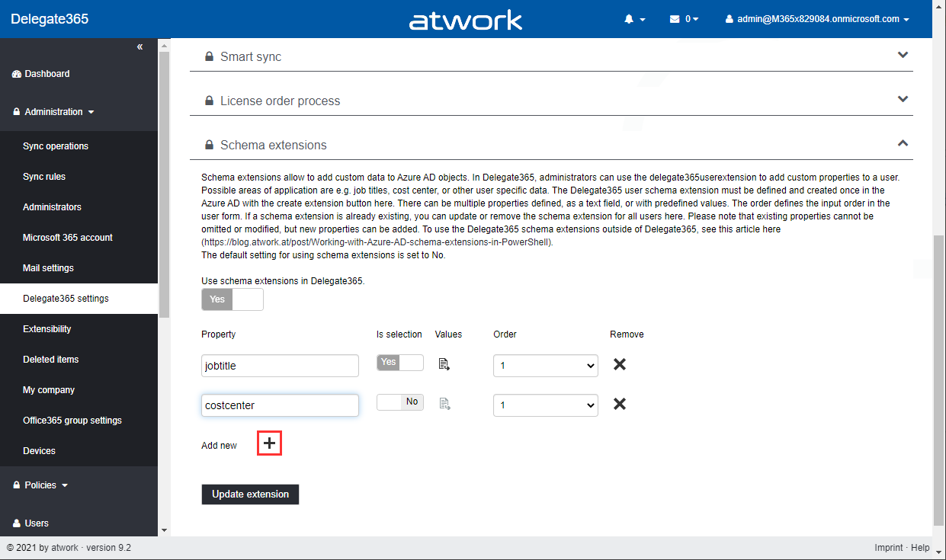Image resolution: width=946 pixels, height=560 pixels.
Task: Open the mail envelope counter
Action: (x=684, y=19)
